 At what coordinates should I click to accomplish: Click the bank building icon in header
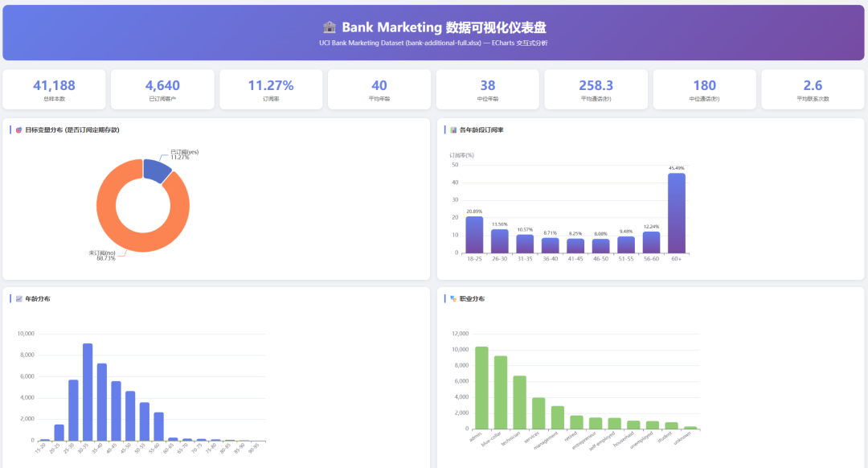pos(330,27)
